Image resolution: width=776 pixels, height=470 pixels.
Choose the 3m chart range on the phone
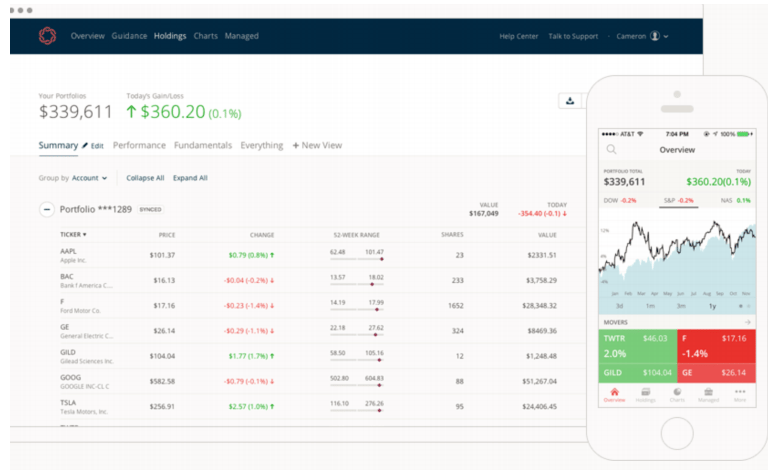coord(681,306)
